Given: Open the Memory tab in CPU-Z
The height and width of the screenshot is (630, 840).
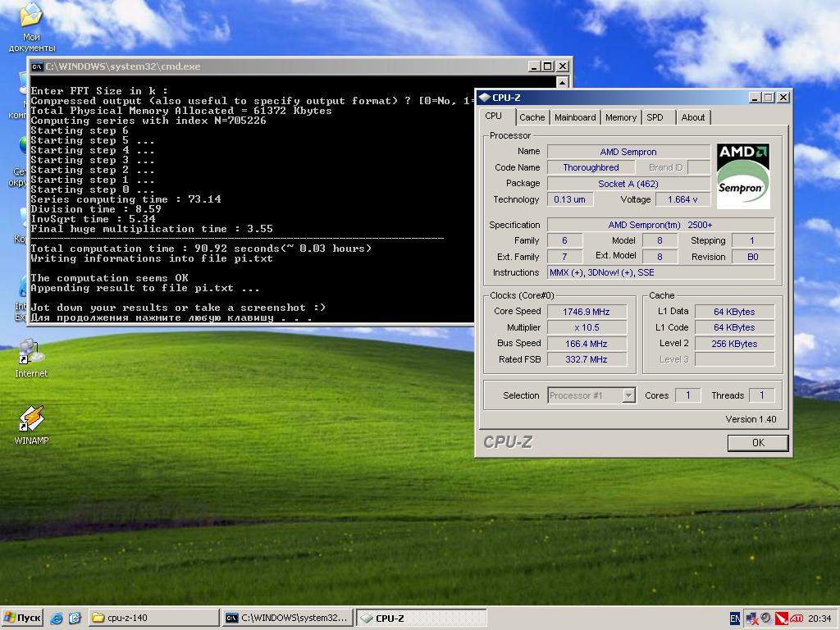Looking at the screenshot, I should (x=620, y=117).
